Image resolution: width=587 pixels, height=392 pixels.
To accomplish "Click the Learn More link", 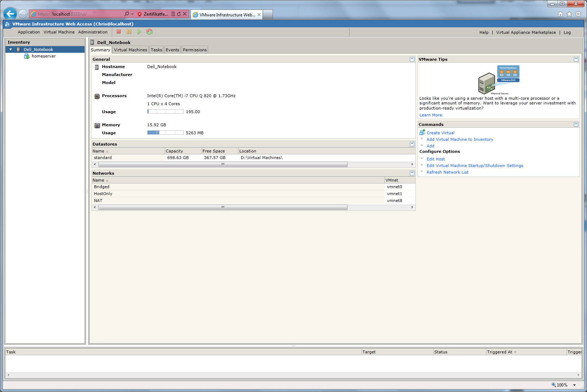I will [431, 115].
